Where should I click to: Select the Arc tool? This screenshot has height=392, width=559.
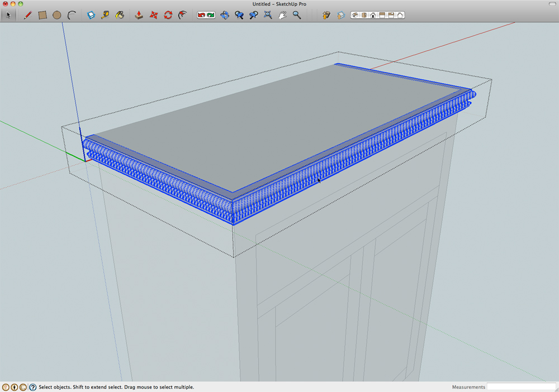(72, 15)
